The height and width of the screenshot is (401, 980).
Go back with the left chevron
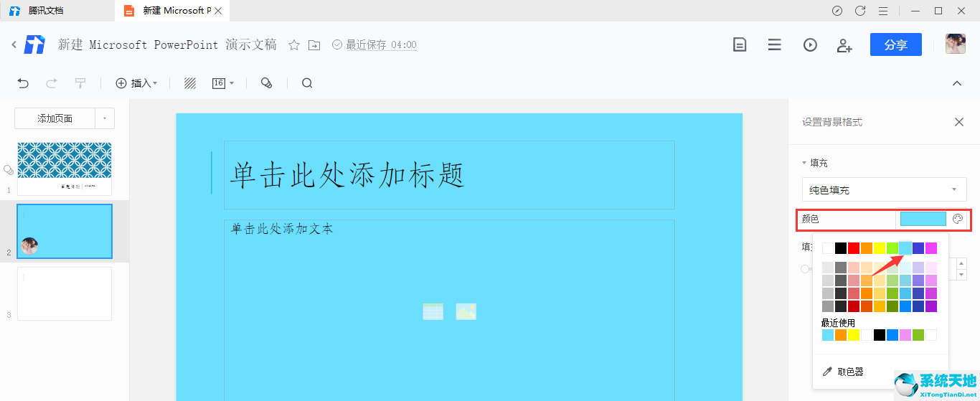[14, 44]
